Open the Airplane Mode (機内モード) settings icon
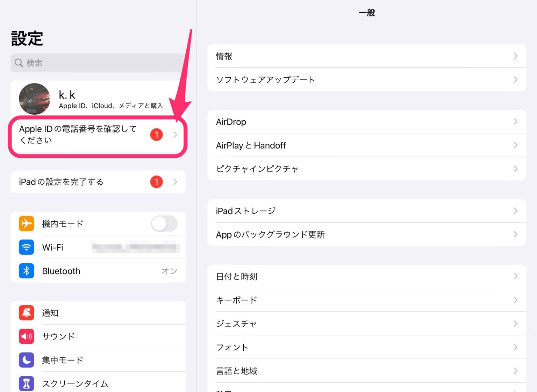Image resolution: width=537 pixels, height=392 pixels. click(26, 224)
